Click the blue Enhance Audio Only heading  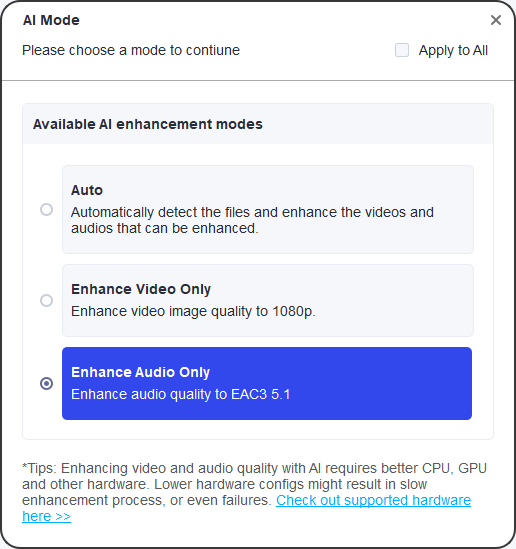[x=140, y=372]
